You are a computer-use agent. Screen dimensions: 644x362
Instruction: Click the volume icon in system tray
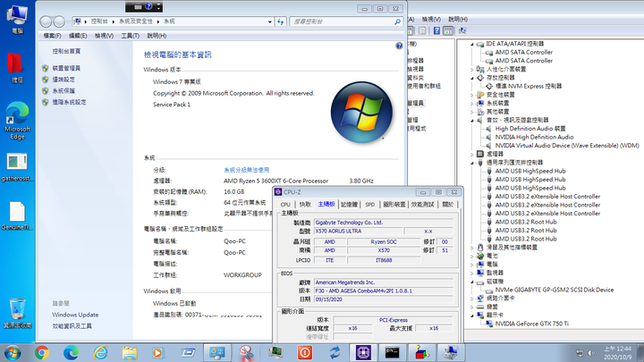click(591, 352)
